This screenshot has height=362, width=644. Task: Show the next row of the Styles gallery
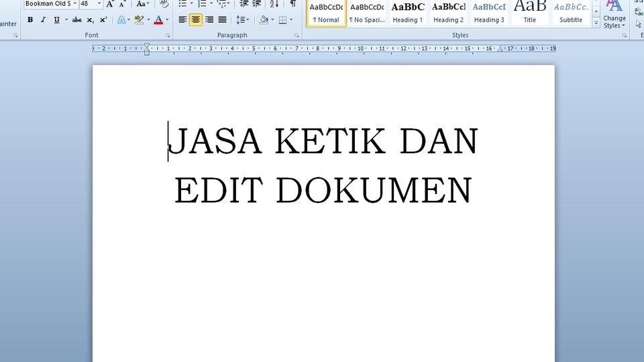pos(596,11)
